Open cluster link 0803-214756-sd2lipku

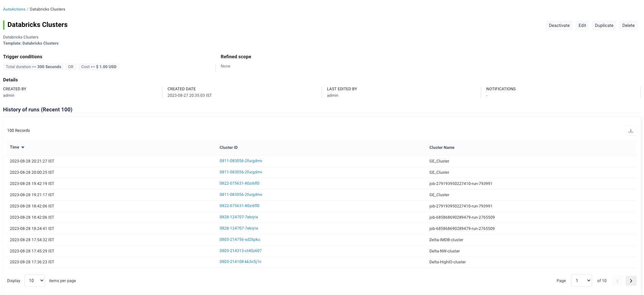tap(240, 239)
